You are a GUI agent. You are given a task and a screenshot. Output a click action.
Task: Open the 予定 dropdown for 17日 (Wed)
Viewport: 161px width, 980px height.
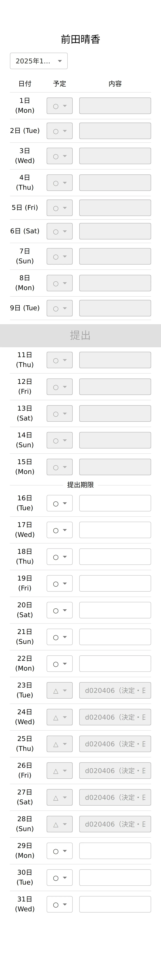pyautogui.click(x=60, y=530)
